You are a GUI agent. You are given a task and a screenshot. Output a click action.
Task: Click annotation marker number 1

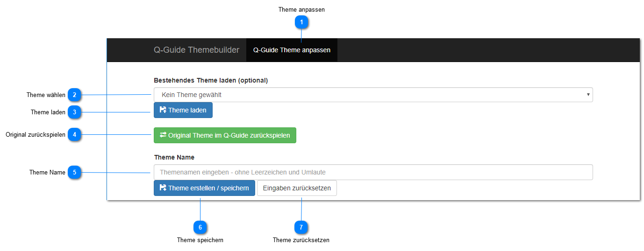point(301,22)
